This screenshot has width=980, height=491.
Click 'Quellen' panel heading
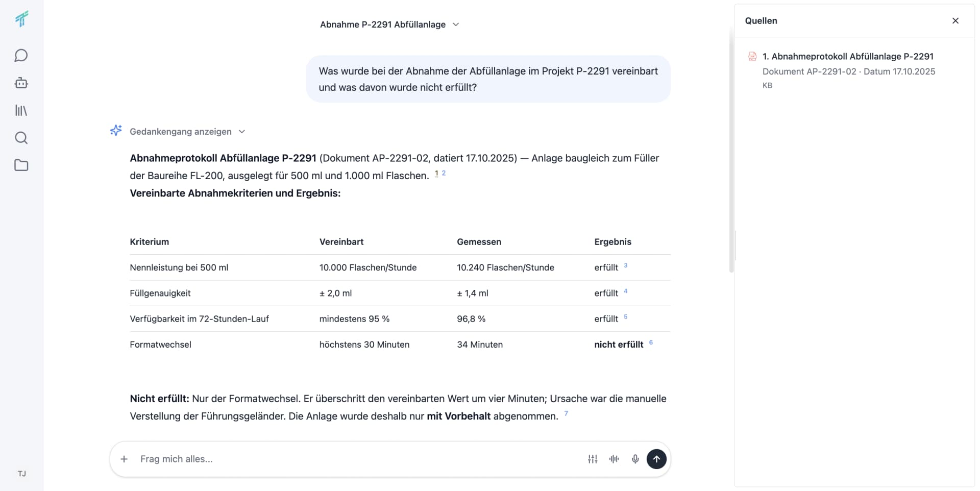pyautogui.click(x=761, y=20)
